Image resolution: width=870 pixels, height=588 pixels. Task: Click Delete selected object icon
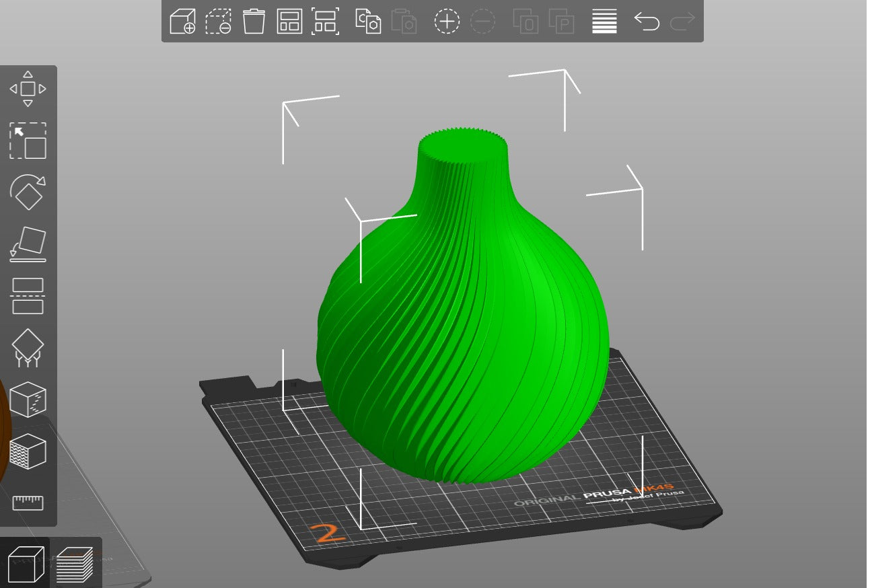(x=218, y=22)
